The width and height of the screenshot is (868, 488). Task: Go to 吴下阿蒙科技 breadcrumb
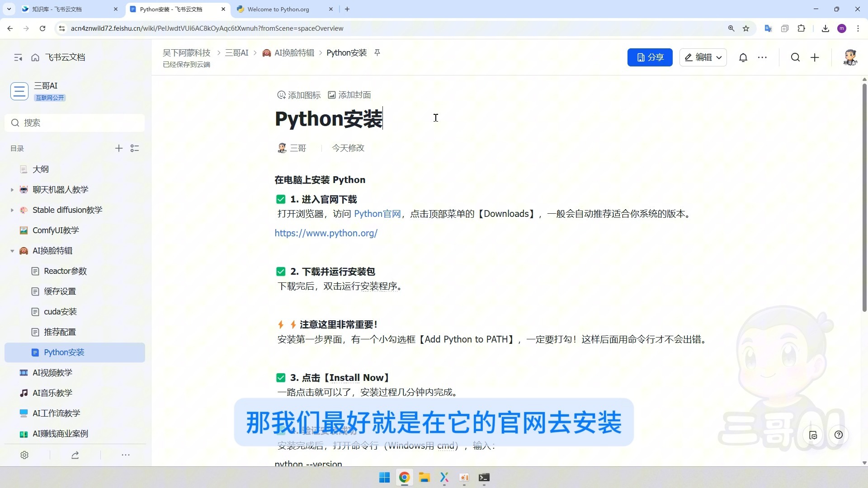pyautogui.click(x=187, y=53)
